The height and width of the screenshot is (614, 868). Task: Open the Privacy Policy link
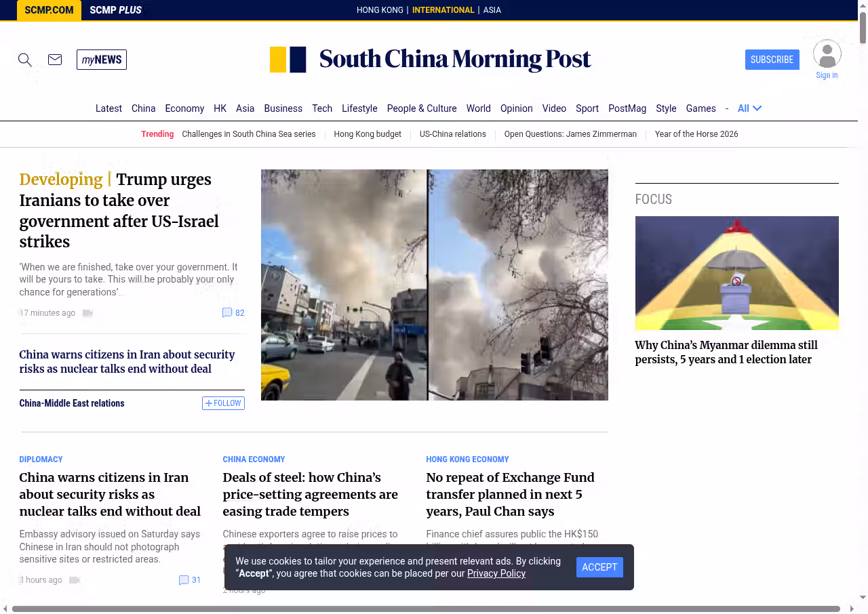[x=496, y=573]
